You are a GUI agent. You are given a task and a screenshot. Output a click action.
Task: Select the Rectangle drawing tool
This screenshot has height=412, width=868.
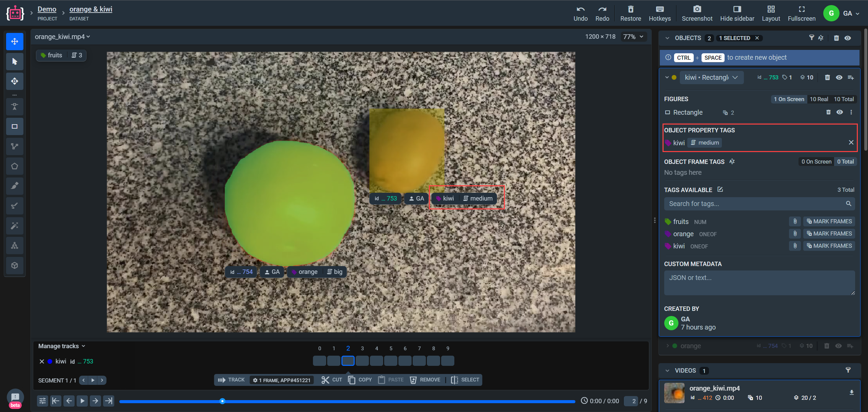15,127
